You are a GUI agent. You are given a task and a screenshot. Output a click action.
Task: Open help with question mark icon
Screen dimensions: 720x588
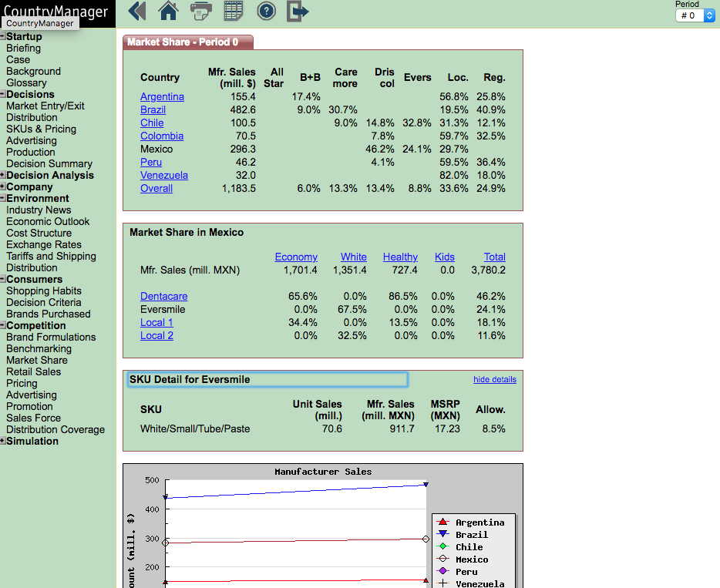266,11
